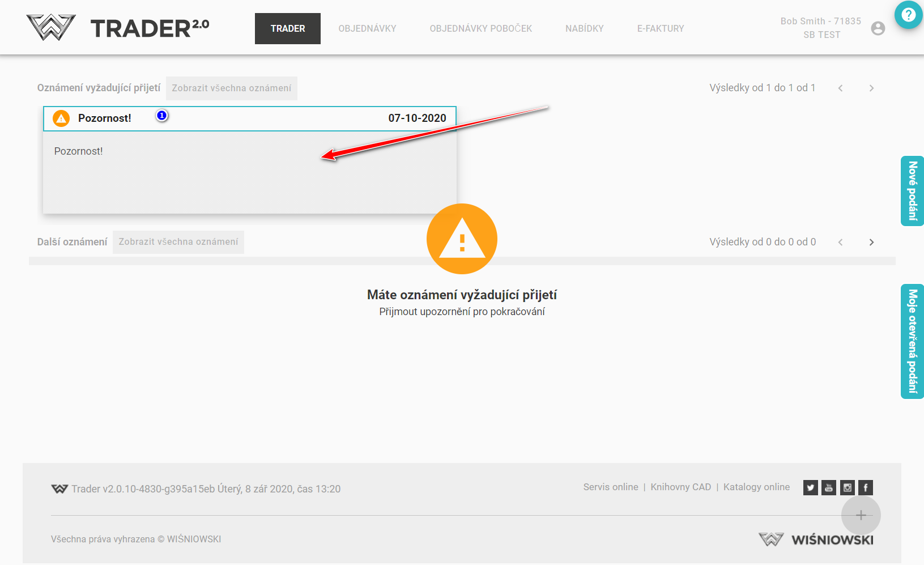Go to next page of notifications requiring acceptance
The image size is (924, 565).
pyautogui.click(x=871, y=88)
